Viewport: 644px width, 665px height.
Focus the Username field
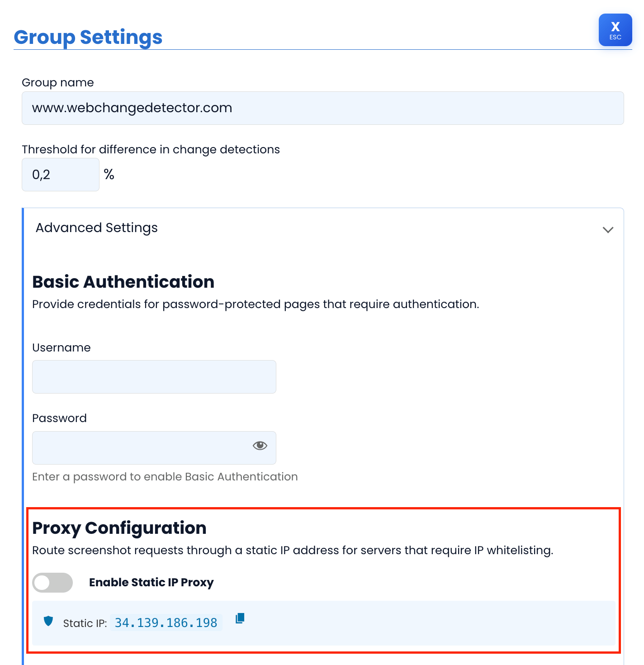point(154,376)
